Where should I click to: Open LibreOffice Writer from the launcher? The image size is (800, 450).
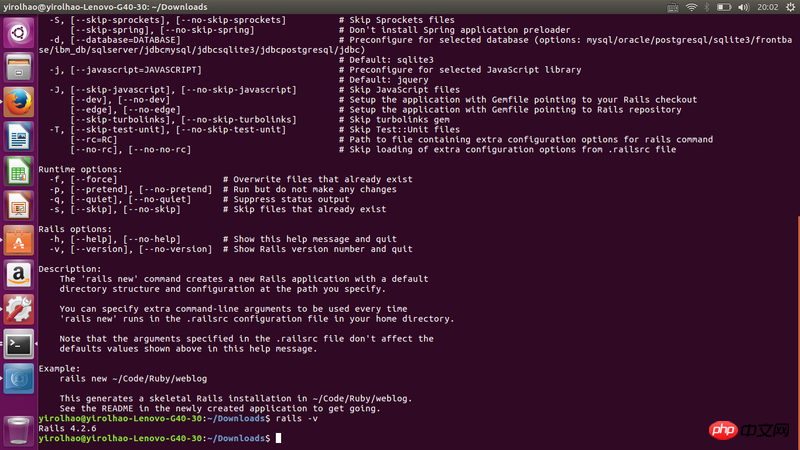point(19,137)
